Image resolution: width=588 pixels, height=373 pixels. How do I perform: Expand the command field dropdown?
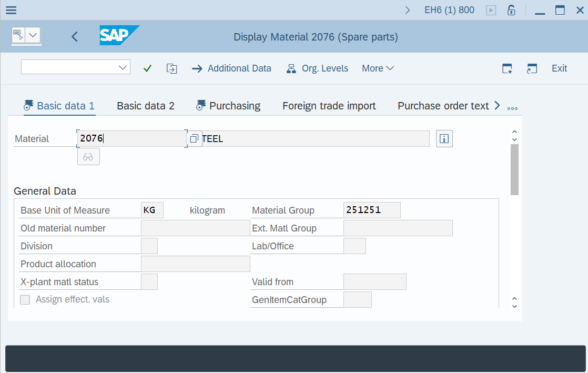pos(123,67)
